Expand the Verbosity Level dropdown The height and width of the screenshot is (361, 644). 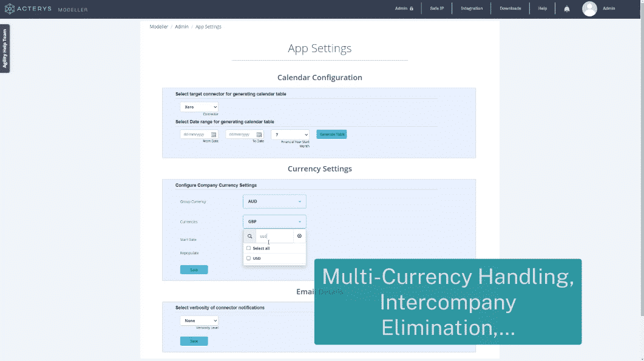pos(199,320)
